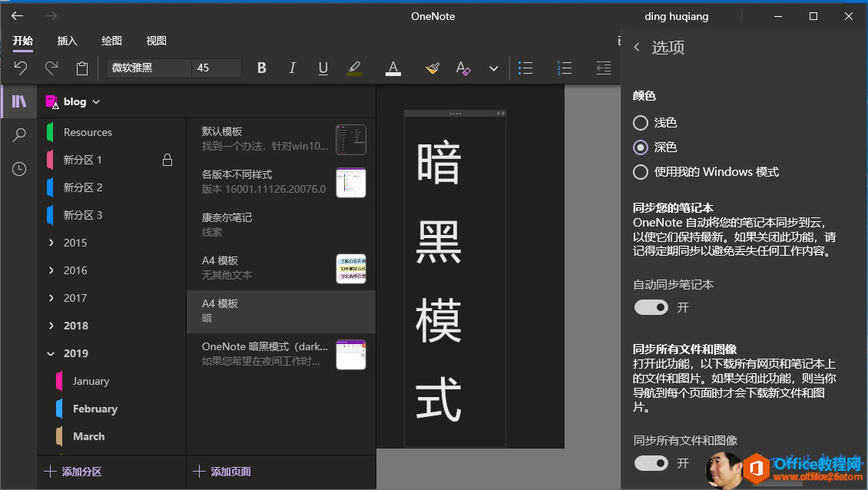The height and width of the screenshot is (490, 868).
Task: Open search from the left sidebar
Action: click(x=17, y=134)
